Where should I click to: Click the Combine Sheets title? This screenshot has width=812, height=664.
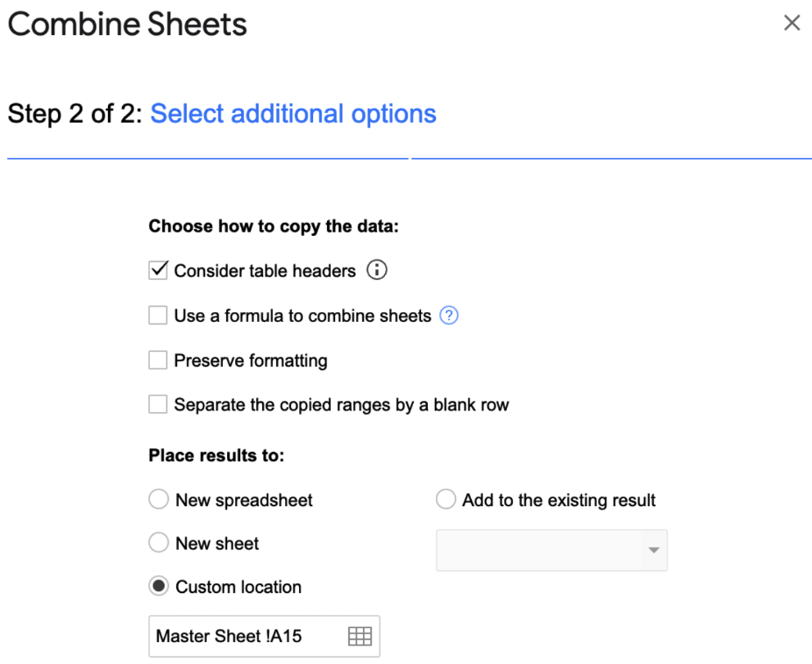coord(126,25)
